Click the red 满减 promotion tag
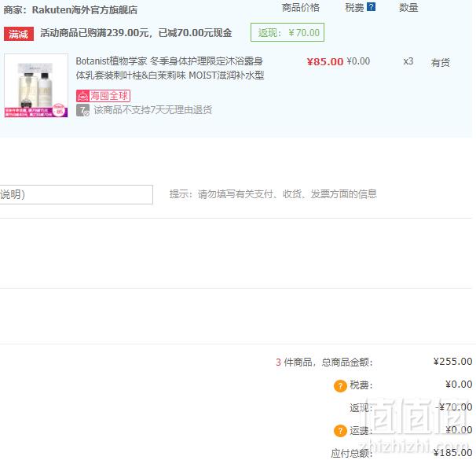The width and height of the screenshot is (476, 460). [19, 34]
